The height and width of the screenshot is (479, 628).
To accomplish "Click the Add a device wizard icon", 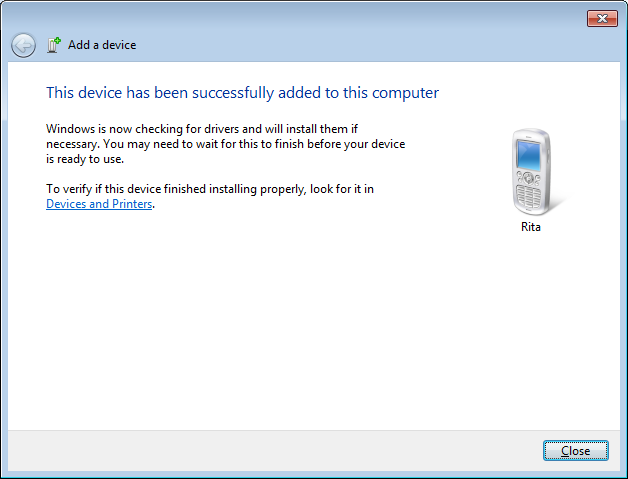I will [x=53, y=45].
